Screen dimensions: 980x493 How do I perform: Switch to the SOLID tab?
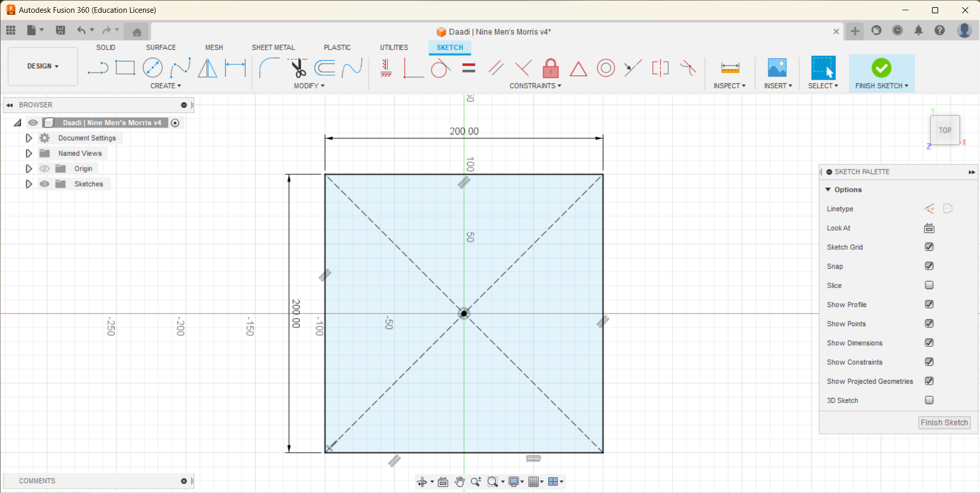coord(106,47)
